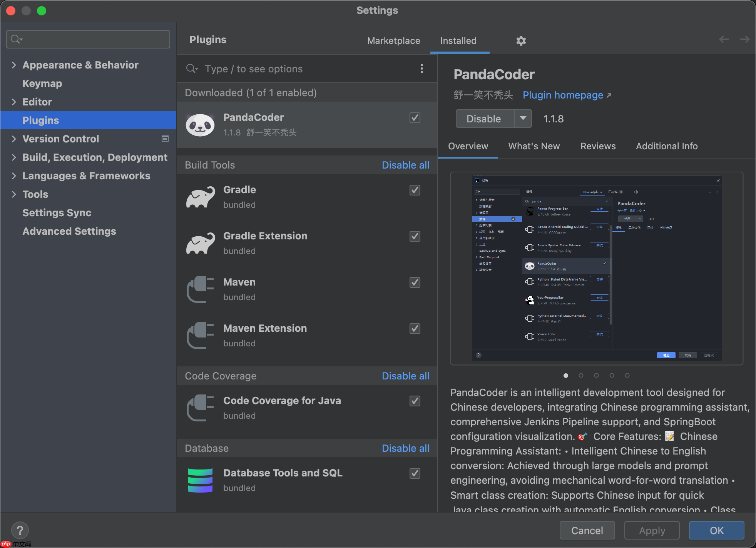The image size is (756, 548).
Task: Uncheck Code Coverage for Java
Action: click(x=415, y=401)
